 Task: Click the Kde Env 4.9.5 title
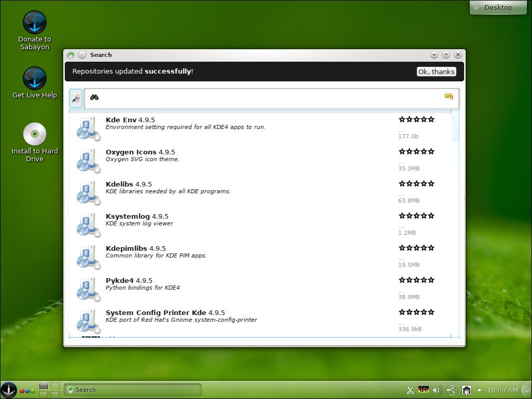click(x=130, y=120)
